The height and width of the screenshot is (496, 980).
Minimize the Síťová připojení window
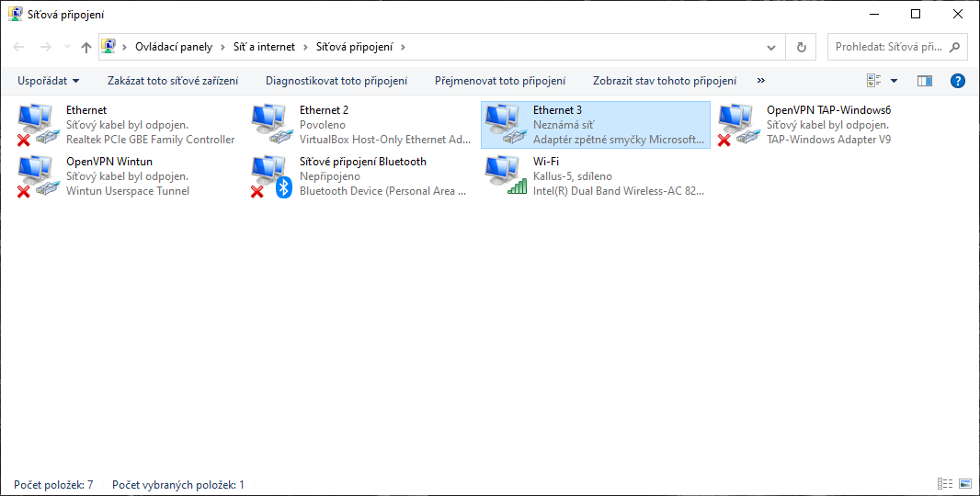pyautogui.click(x=873, y=14)
